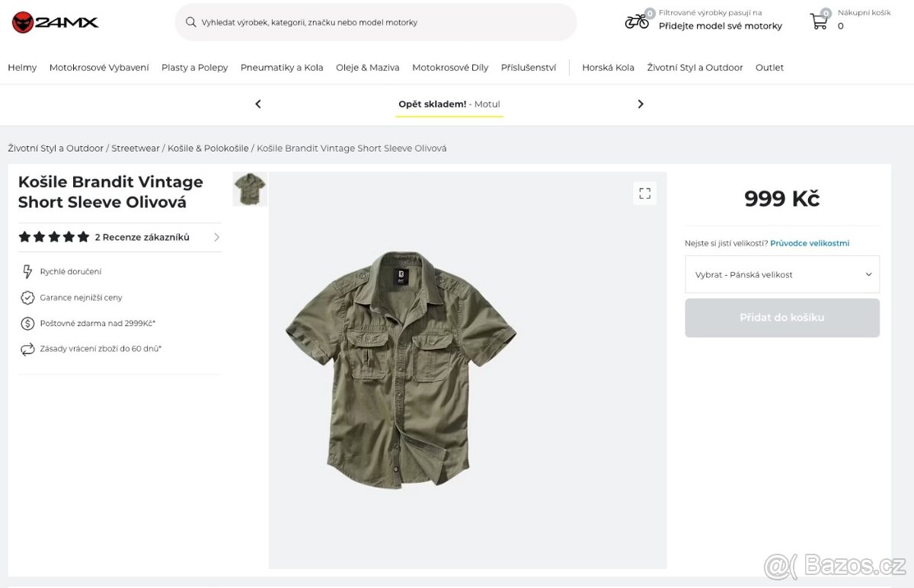
Task: Open Životní Styl a Outdoor menu
Action: [x=695, y=68]
